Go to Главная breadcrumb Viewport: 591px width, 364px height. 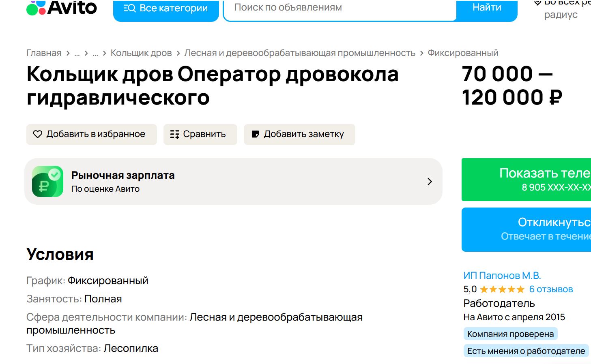coord(44,53)
